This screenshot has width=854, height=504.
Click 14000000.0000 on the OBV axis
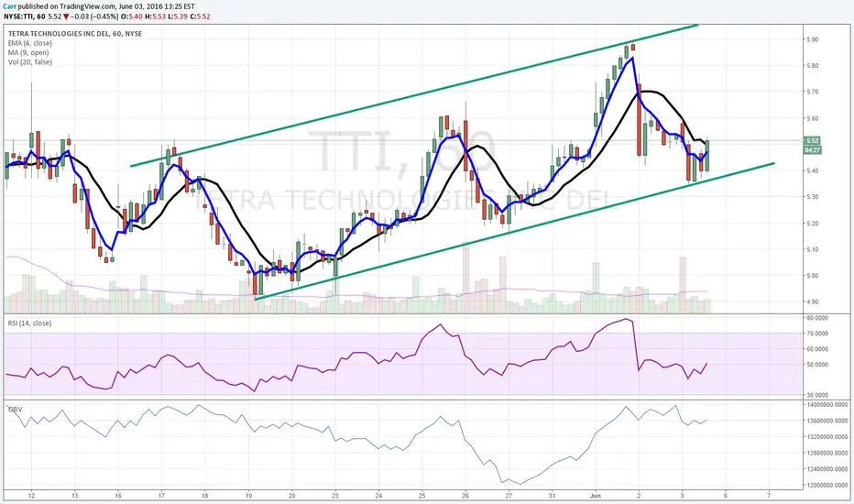pyautogui.click(x=827, y=405)
